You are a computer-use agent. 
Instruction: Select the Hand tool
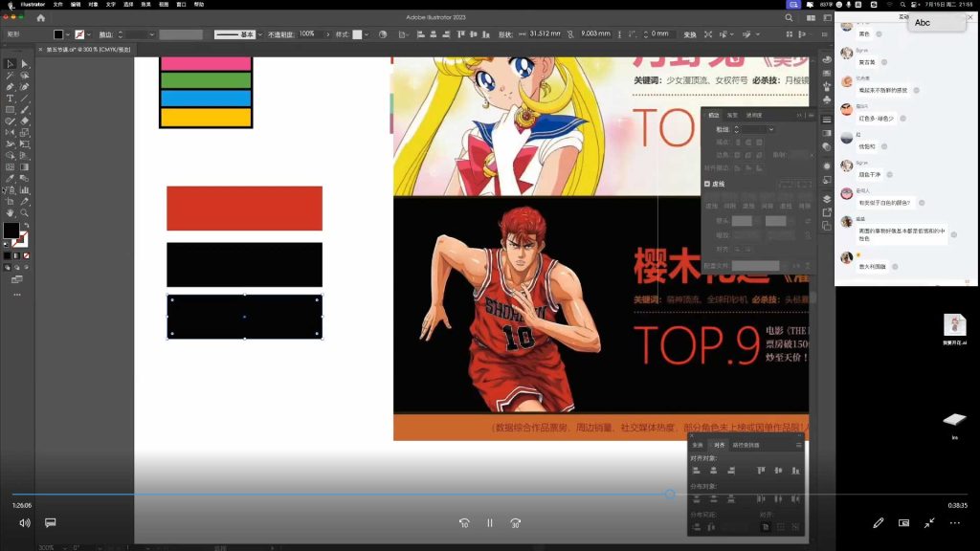coord(10,213)
